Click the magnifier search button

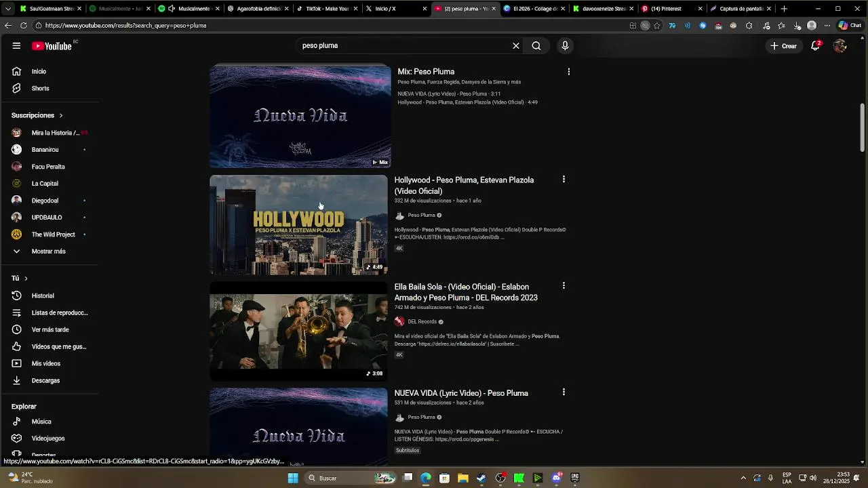click(x=536, y=46)
